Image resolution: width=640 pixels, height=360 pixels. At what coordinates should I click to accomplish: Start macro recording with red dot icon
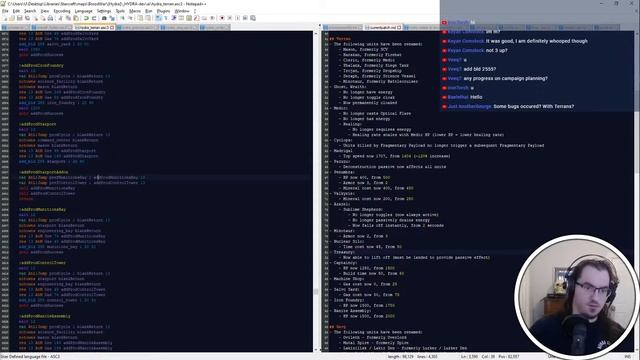222,18
